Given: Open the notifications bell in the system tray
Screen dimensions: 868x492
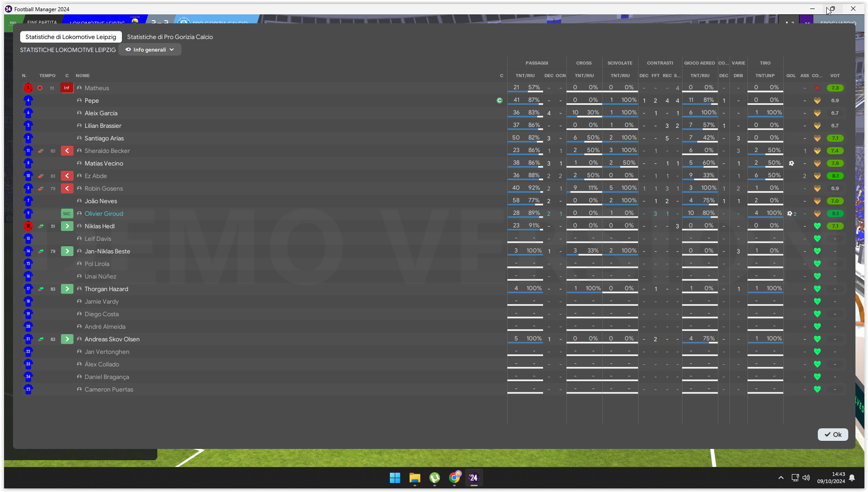Looking at the screenshot, I should click(852, 478).
